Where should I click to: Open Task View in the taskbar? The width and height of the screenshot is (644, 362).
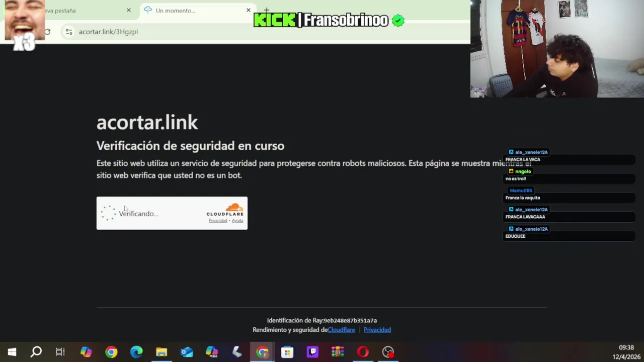point(60,352)
